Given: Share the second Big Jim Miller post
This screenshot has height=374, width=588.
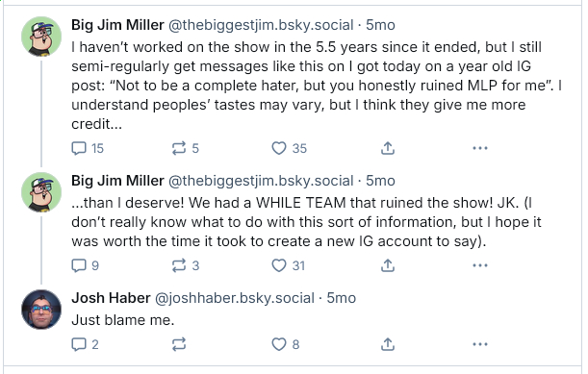Looking at the screenshot, I should point(388,265).
